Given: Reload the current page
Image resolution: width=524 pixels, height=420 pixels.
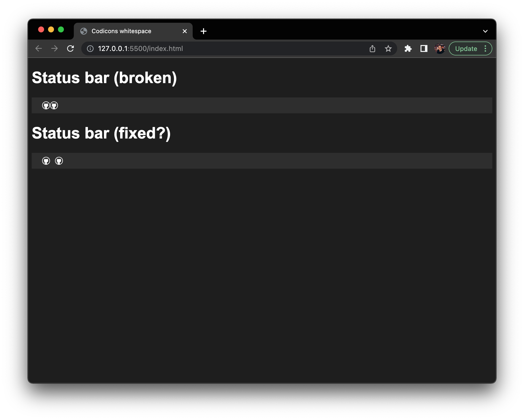Looking at the screenshot, I should [x=71, y=49].
